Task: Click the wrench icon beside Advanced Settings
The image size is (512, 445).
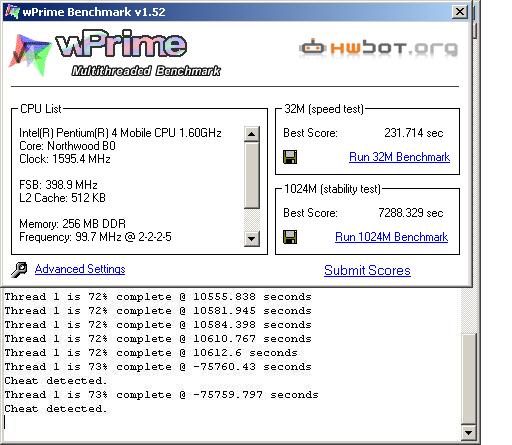Action: coord(19,270)
